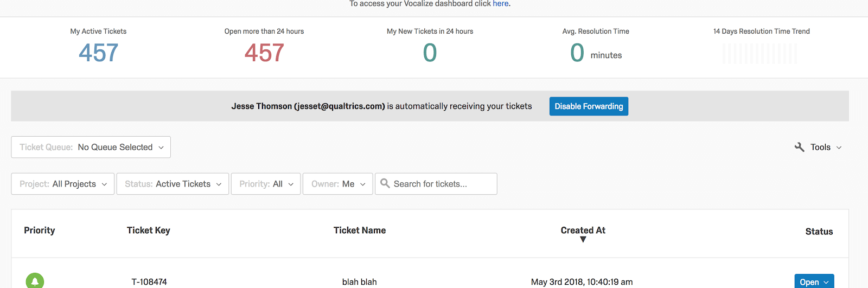Click the May 3rd 2018 created date
This screenshot has height=288, width=868.
tap(582, 282)
